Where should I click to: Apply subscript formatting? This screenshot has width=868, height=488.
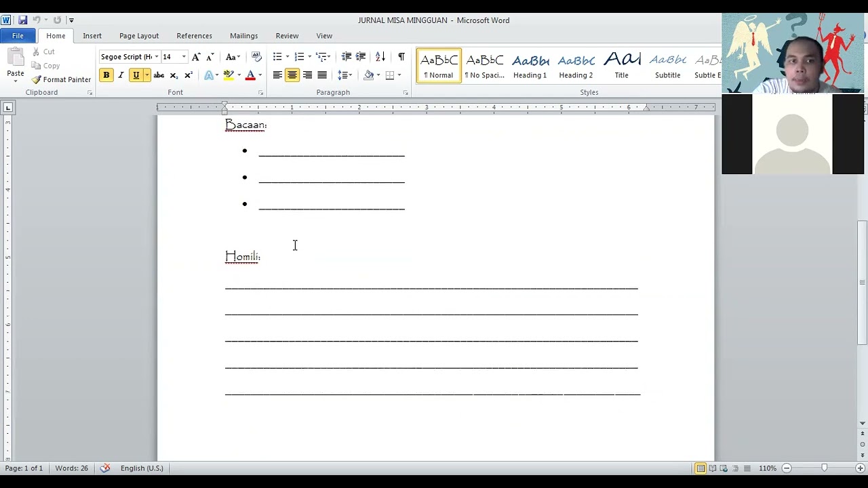tap(174, 75)
